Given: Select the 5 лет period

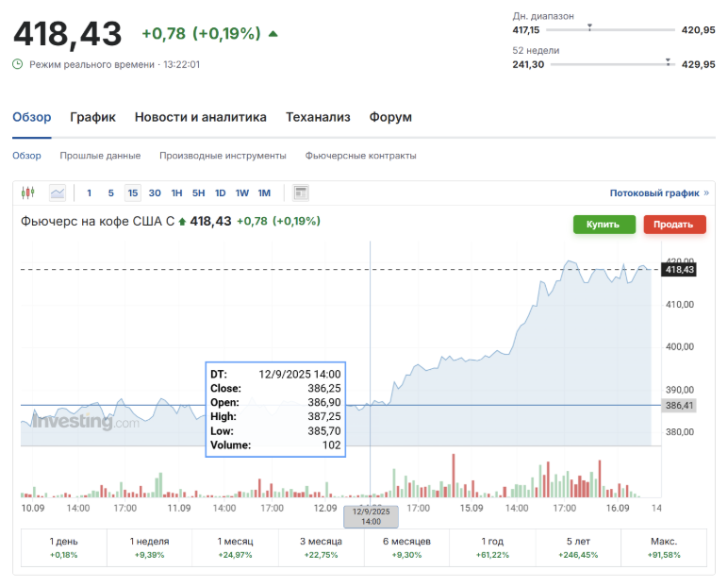Looking at the screenshot, I should (578, 547).
